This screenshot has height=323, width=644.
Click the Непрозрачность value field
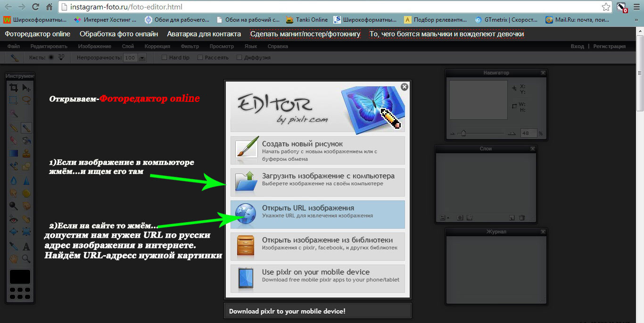130,58
